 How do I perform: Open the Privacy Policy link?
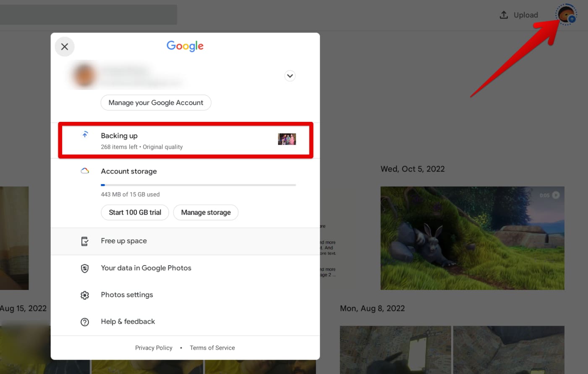coord(154,348)
